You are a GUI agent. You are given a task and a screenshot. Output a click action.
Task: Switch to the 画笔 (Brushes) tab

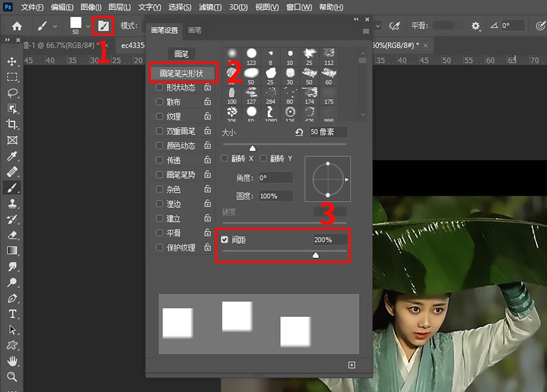pos(195,31)
